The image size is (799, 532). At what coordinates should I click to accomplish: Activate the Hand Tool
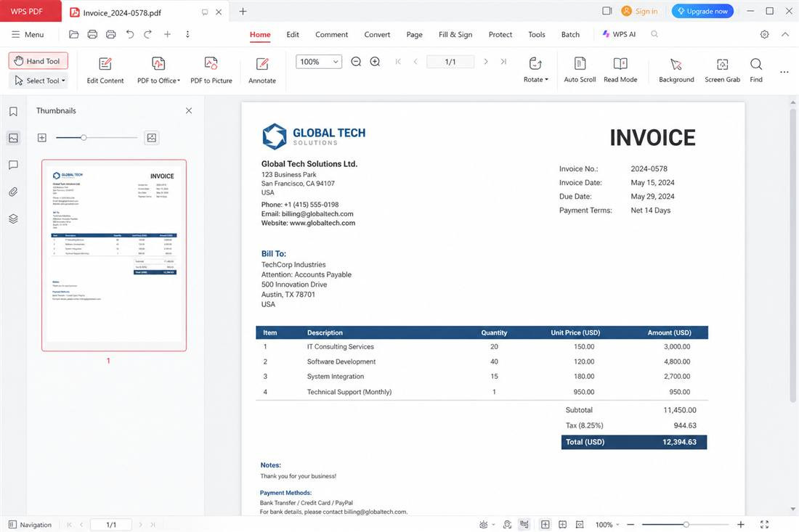point(38,61)
